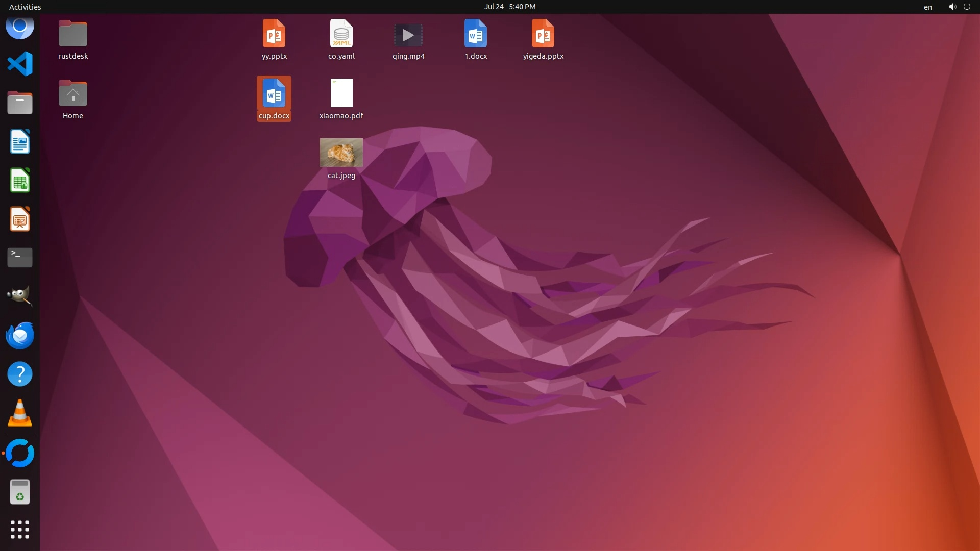Open Visual Studio Code from the dock
Image resolution: width=980 pixels, height=551 pixels.
coord(20,64)
